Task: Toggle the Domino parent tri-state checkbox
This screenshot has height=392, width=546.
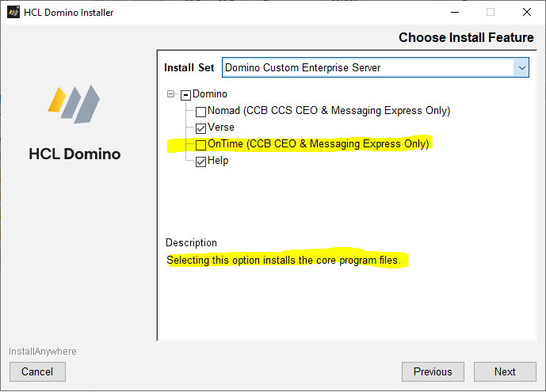Action: (x=185, y=95)
